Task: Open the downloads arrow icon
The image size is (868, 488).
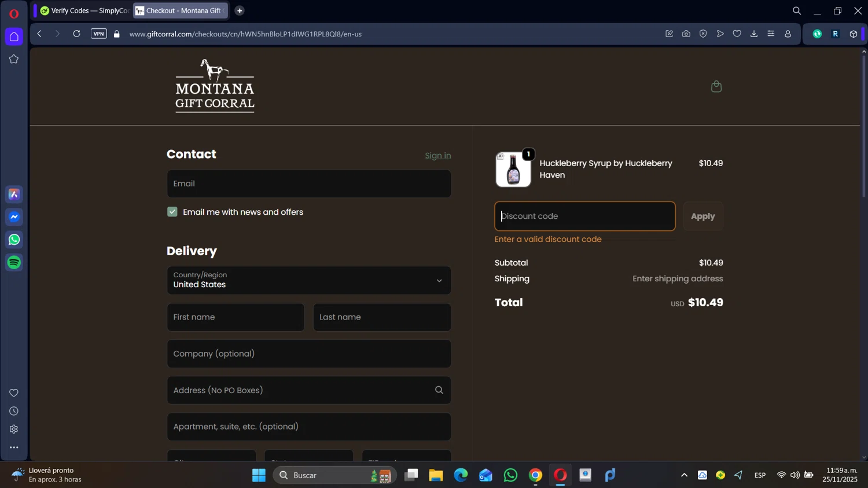Action: point(754,34)
